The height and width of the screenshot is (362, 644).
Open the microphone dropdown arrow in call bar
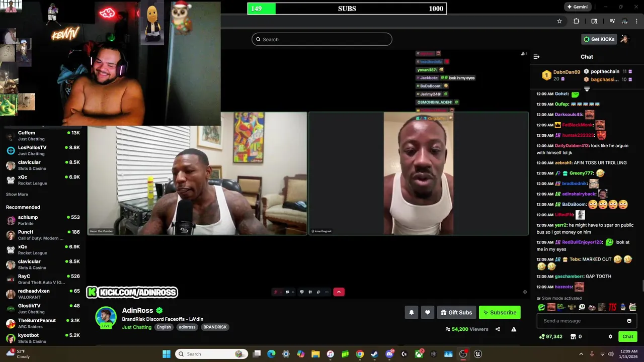tap(280, 292)
